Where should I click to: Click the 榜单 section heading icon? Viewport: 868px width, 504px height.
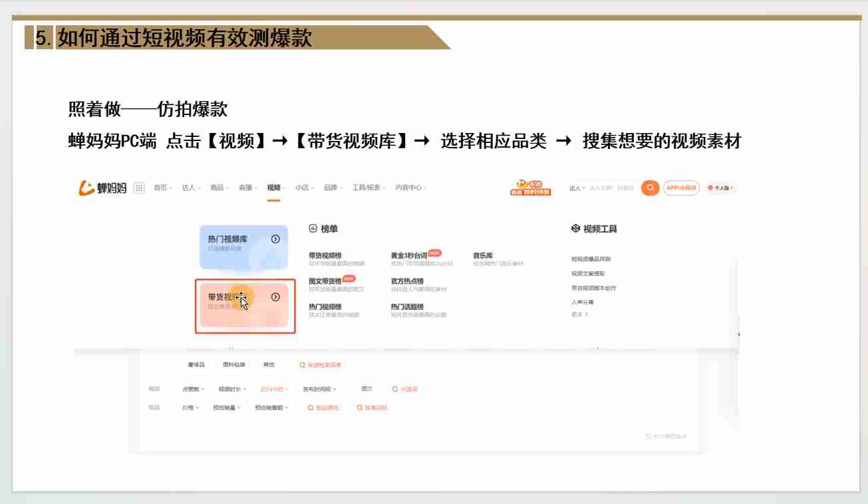[x=313, y=229]
